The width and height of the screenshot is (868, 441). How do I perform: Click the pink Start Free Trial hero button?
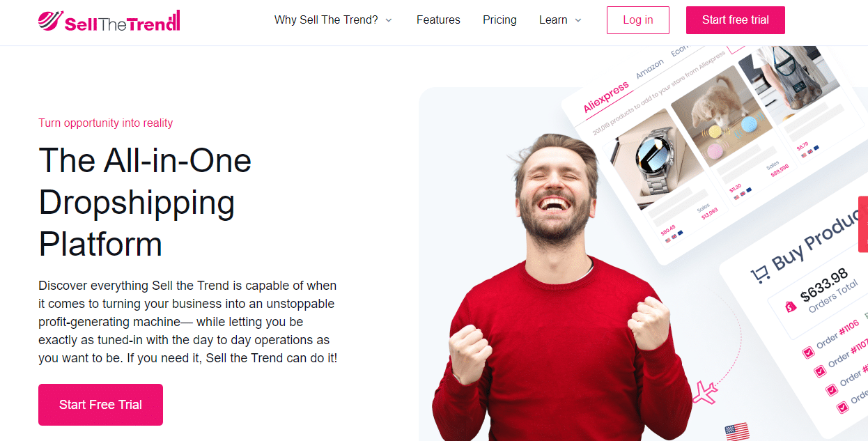[100, 405]
